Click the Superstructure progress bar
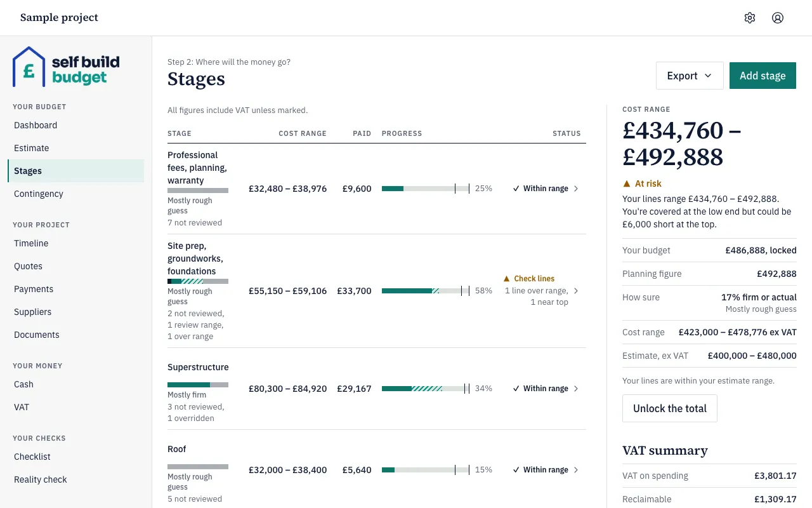 (426, 389)
